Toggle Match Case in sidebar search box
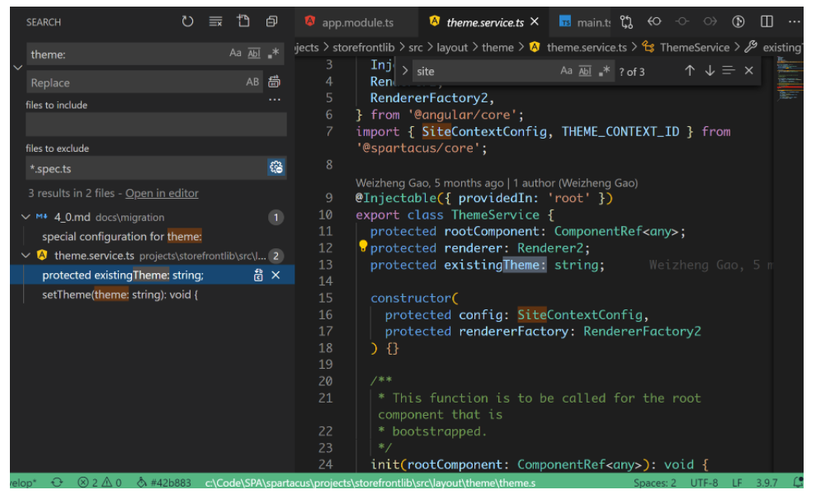The height and width of the screenshot is (504, 816). coord(235,54)
